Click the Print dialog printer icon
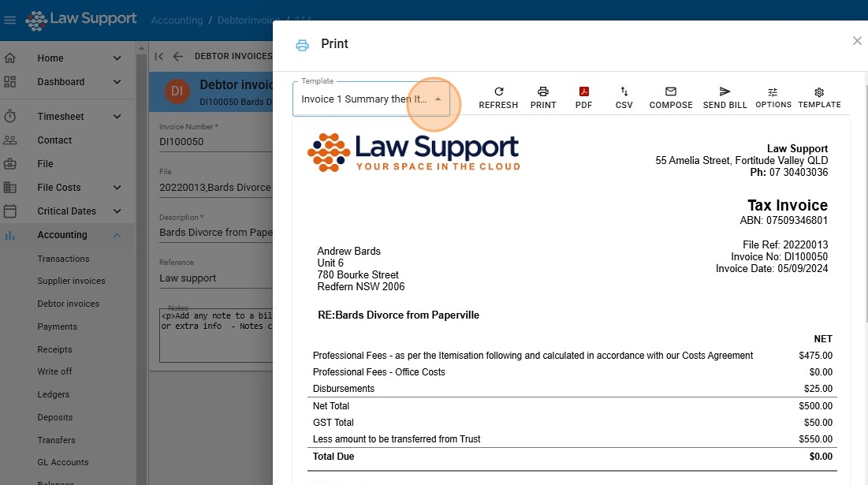The image size is (868, 485). tap(302, 45)
